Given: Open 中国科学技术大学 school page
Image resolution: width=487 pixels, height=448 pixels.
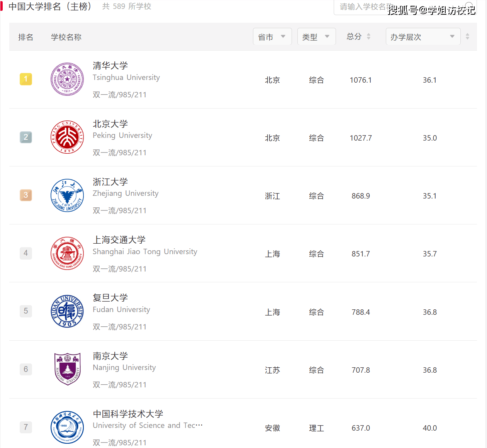Looking at the screenshot, I should [x=128, y=414].
